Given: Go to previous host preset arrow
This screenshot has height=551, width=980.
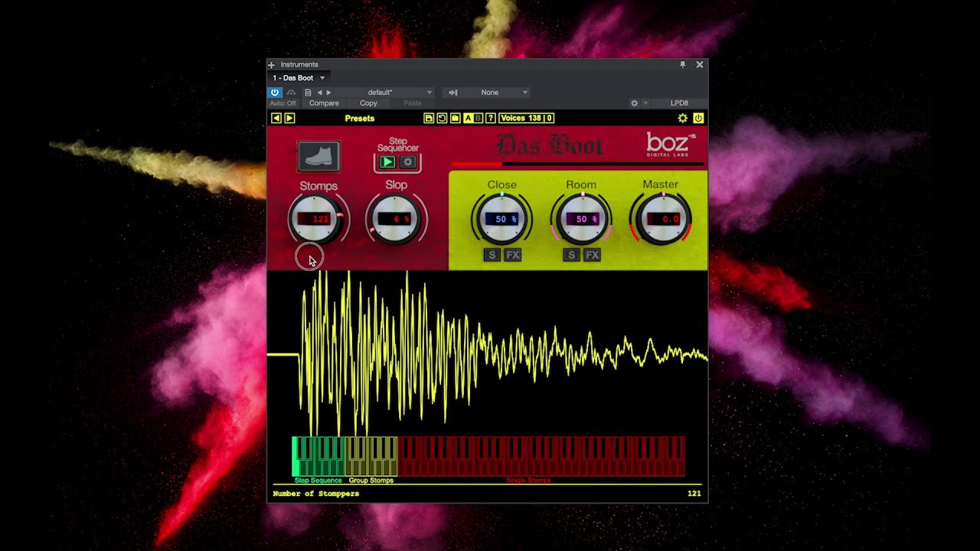Looking at the screenshot, I should click(319, 93).
